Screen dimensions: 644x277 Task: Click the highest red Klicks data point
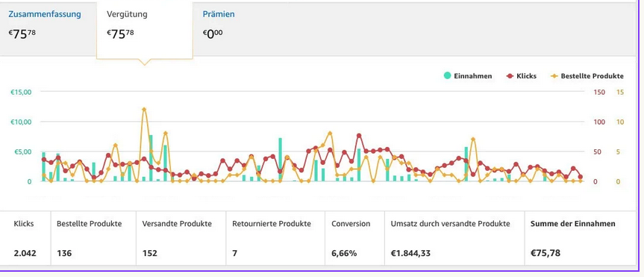[x=359, y=136]
